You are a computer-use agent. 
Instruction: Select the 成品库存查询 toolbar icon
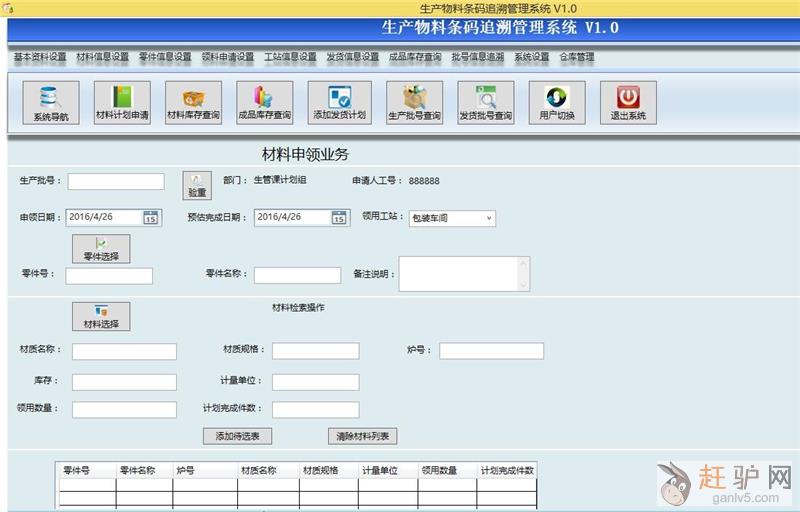point(265,103)
